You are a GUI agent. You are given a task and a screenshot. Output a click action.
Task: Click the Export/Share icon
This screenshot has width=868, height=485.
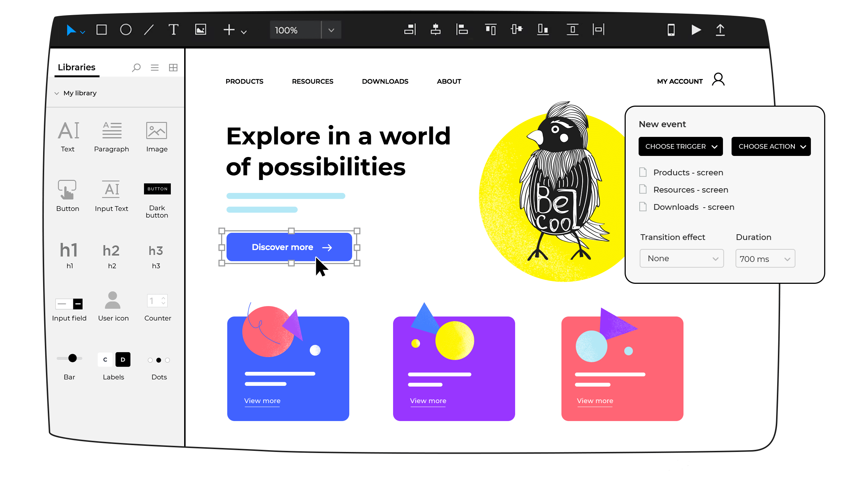[721, 30]
